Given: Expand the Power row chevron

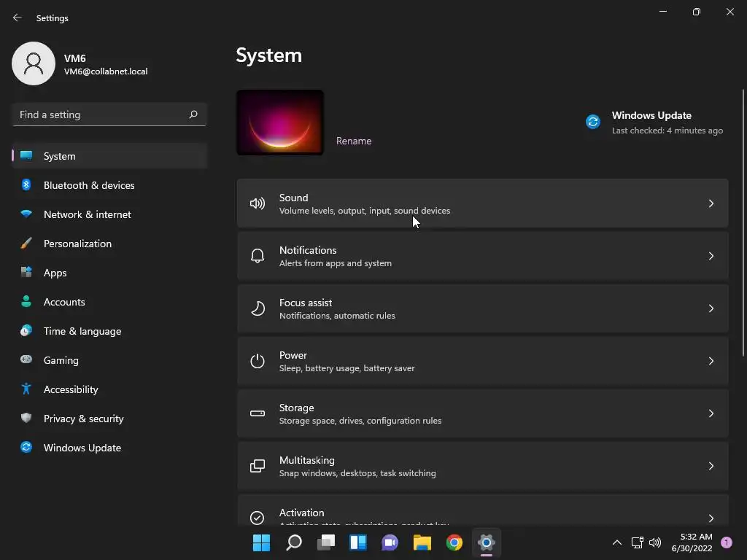Looking at the screenshot, I should click(711, 361).
